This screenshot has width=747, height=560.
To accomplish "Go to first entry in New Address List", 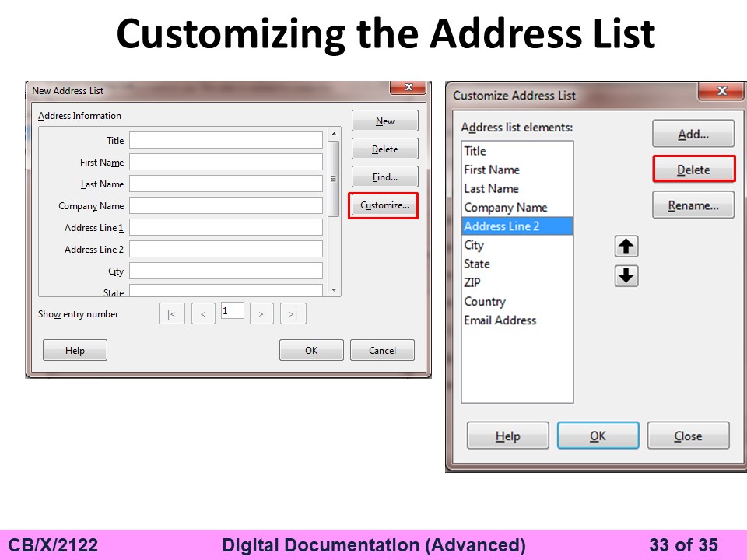I will (171, 313).
